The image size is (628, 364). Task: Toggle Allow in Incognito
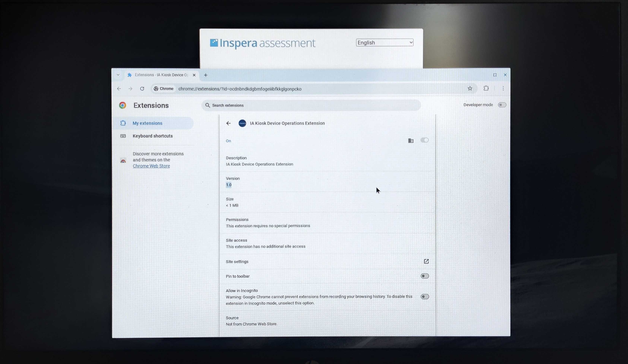(x=425, y=297)
